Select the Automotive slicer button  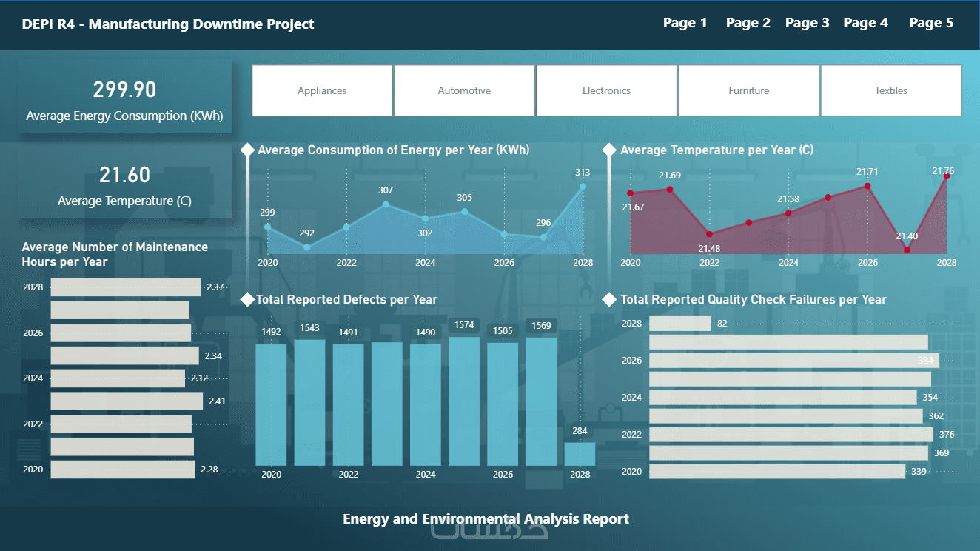464,90
